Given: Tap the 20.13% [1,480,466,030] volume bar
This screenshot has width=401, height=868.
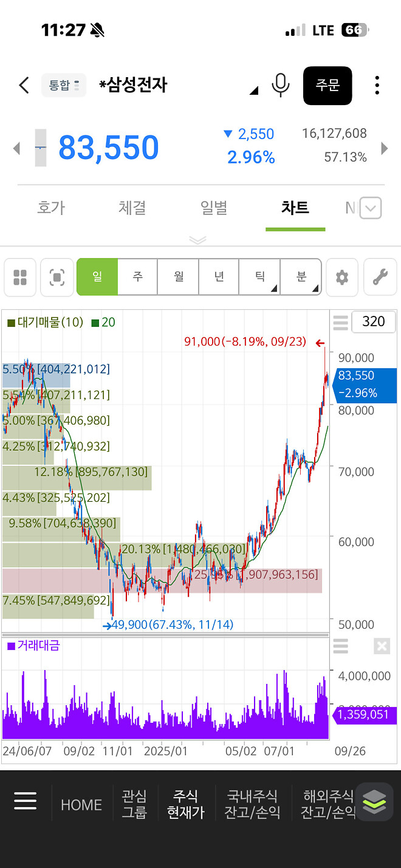Looking at the screenshot, I should click(125, 555).
